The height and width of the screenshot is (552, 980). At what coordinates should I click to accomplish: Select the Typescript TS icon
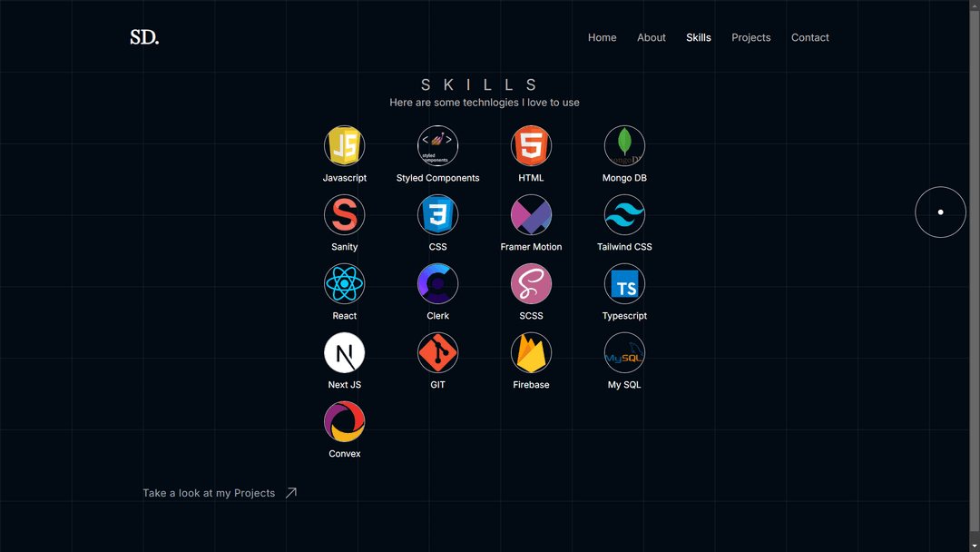(624, 283)
